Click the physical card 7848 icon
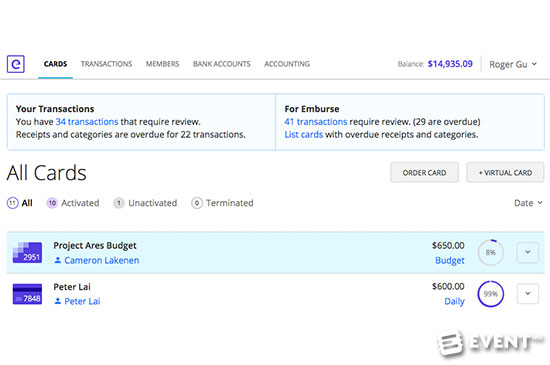550x365 pixels. click(x=27, y=294)
